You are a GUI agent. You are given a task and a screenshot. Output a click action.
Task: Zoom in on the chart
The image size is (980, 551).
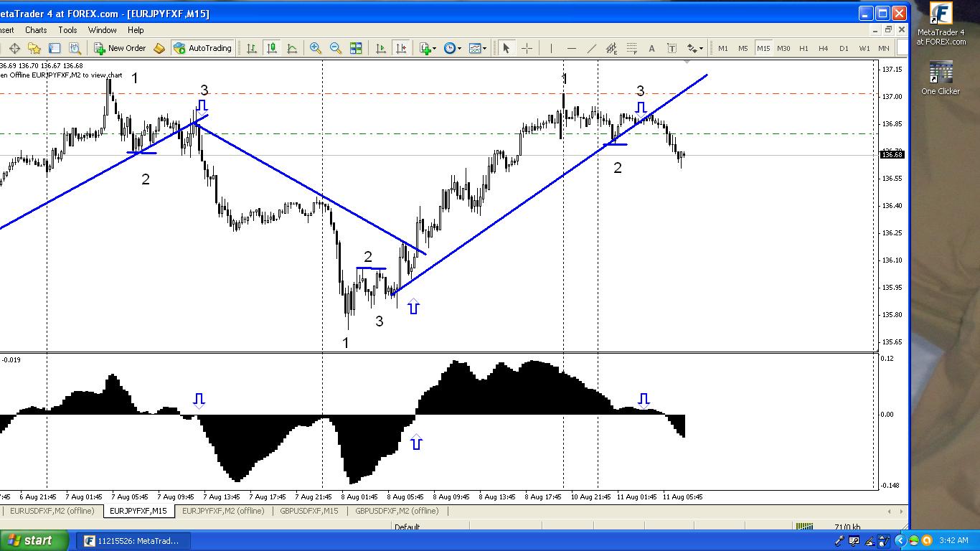(x=315, y=48)
